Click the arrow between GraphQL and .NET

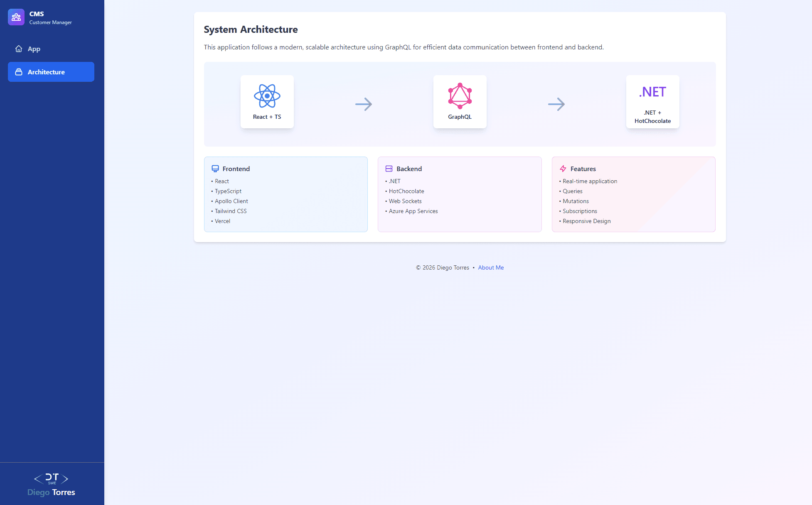(556, 104)
